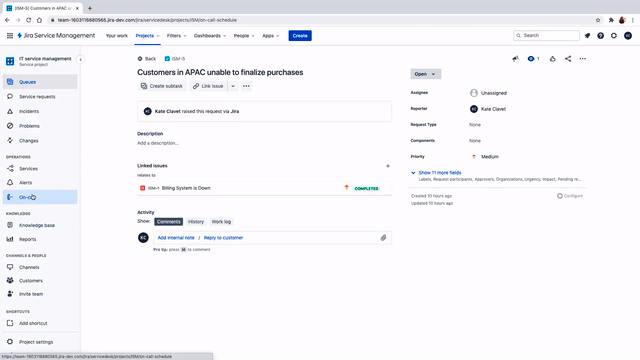Select the Comments activity tab
Screen dimensions: 640x360
tap(169, 222)
